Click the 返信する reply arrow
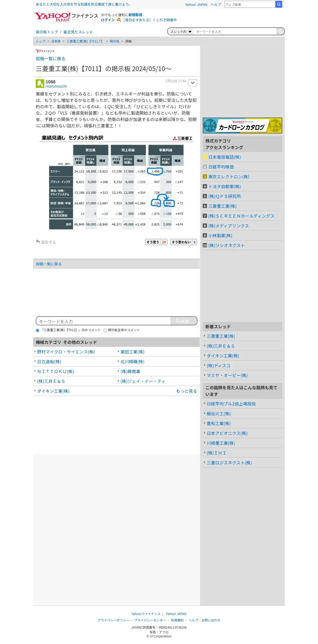Image resolution: width=318 pixels, height=644 pixels. click(x=46, y=242)
